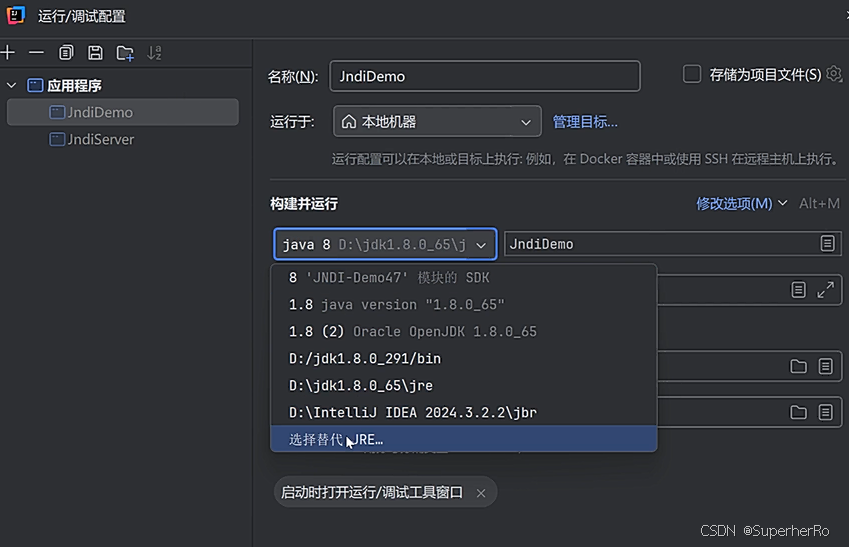Enable 存储为项目文件 checkbox

point(692,74)
